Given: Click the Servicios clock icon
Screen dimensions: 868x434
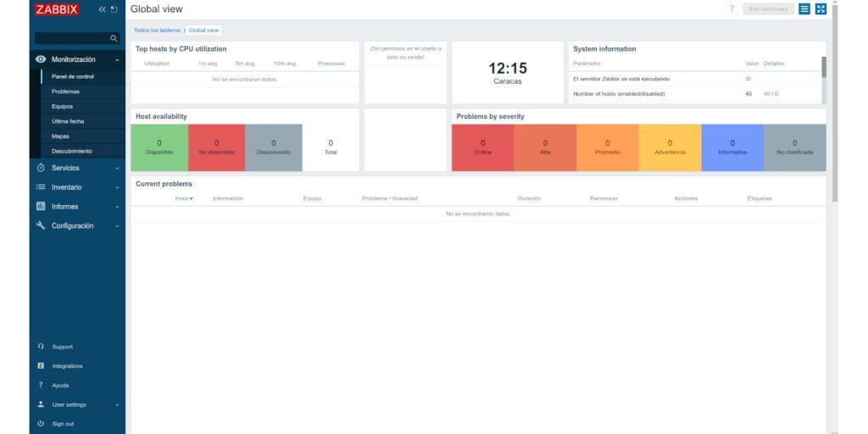Looking at the screenshot, I should pyautogui.click(x=41, y=168).
